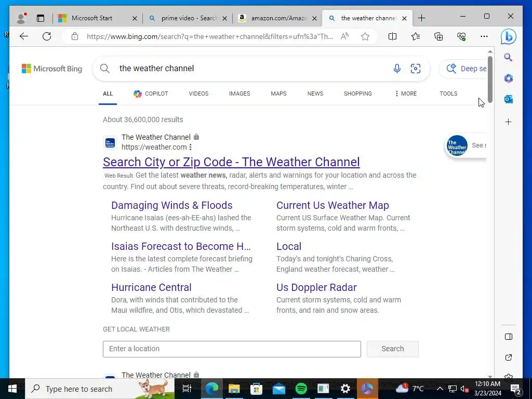The image size is (532, 399).
Task: Go back with the back arrow
Action: (24, 36)
